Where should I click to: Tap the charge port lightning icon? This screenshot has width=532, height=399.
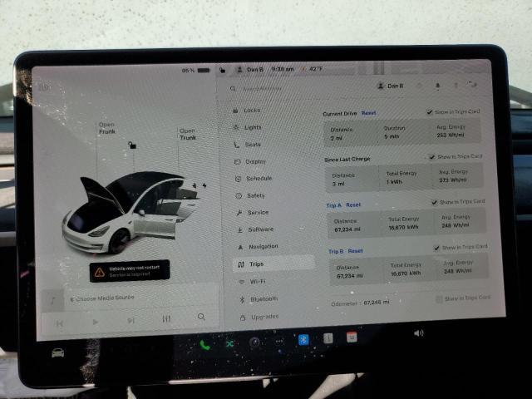coord(204,185)
